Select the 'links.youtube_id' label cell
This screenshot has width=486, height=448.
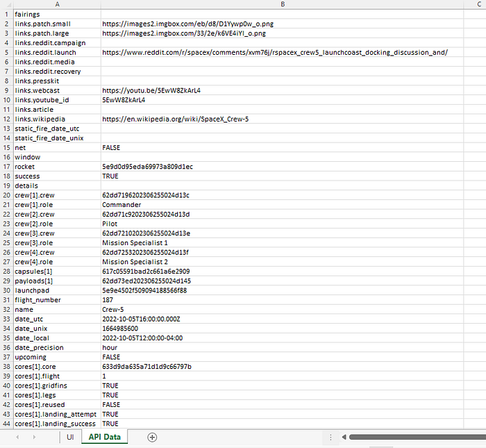tap(58, 100)
